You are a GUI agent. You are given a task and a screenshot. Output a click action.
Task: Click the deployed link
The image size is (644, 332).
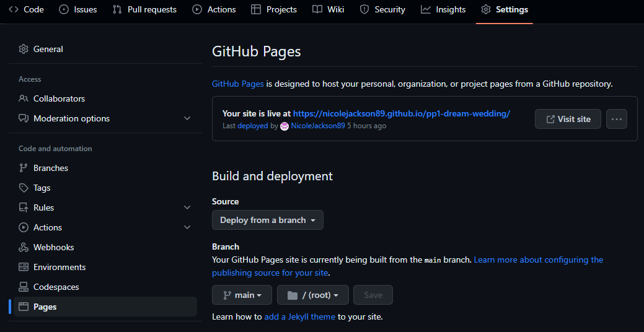click(x=253, y=126)
